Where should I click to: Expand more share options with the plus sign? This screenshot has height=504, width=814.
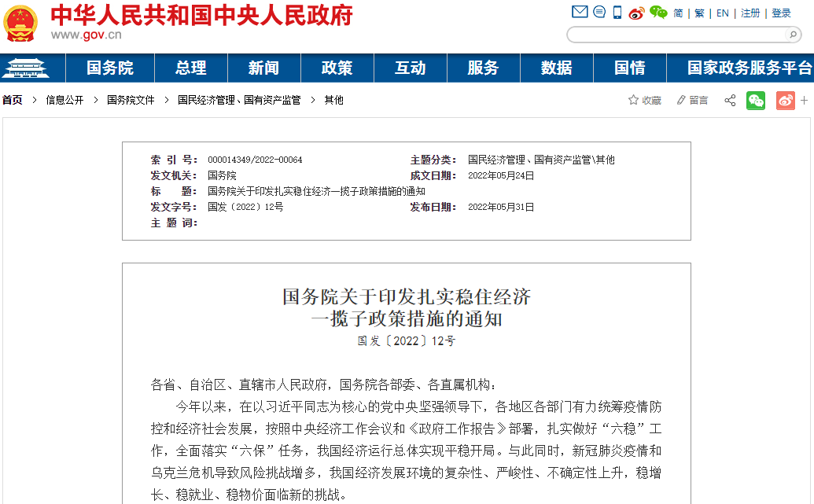[805, 100]
